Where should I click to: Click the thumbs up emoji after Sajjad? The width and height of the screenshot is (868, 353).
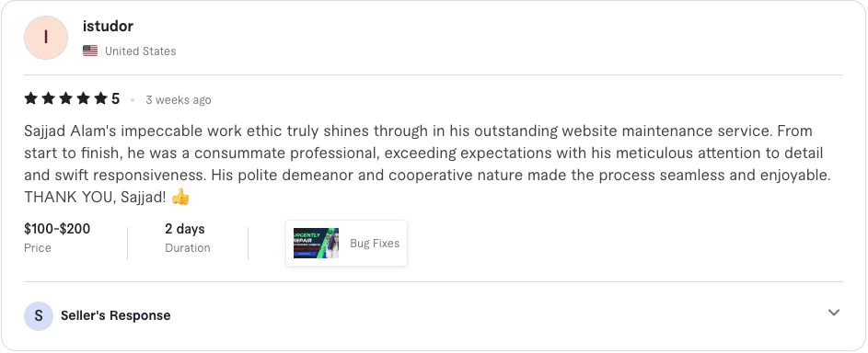point(180,197)
